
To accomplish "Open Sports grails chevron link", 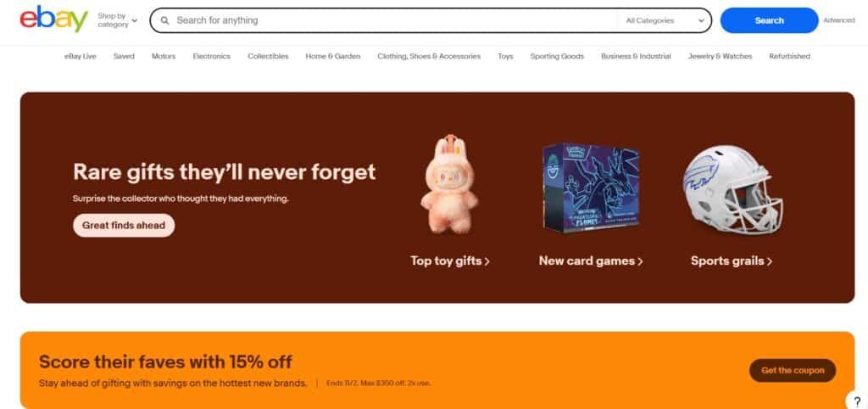I will (732, 261).
